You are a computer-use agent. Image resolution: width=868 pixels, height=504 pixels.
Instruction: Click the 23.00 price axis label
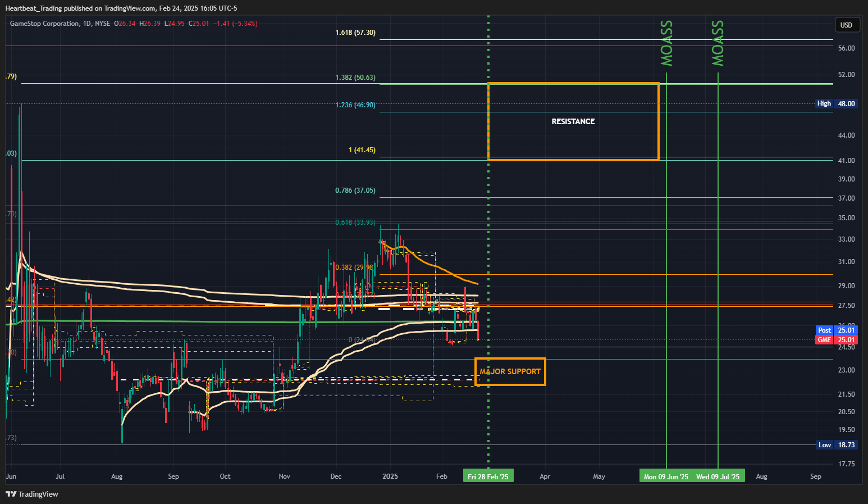[x=846, y=370]
